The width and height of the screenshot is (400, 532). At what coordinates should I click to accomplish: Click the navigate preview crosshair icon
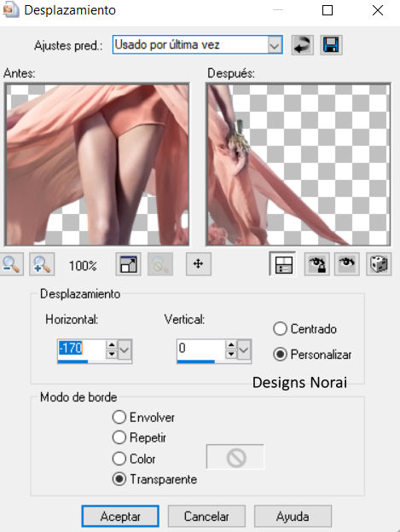[199, 264]
